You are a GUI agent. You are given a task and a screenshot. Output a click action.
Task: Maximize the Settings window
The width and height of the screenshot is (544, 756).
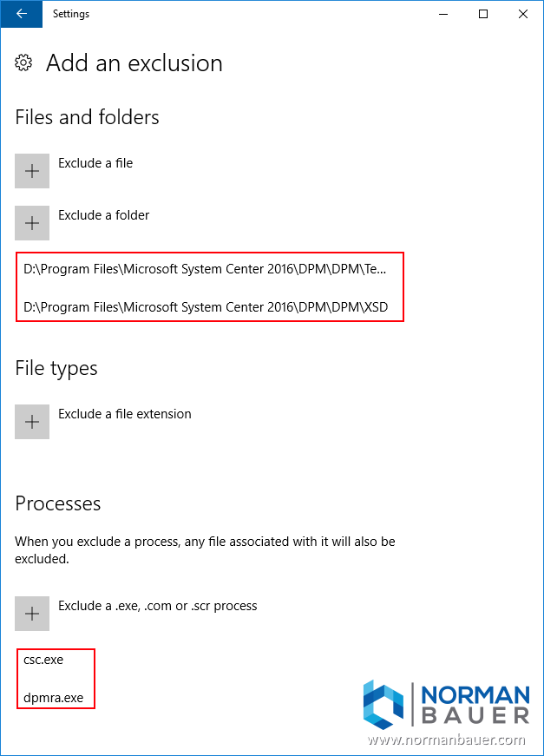tap(483, 14)
